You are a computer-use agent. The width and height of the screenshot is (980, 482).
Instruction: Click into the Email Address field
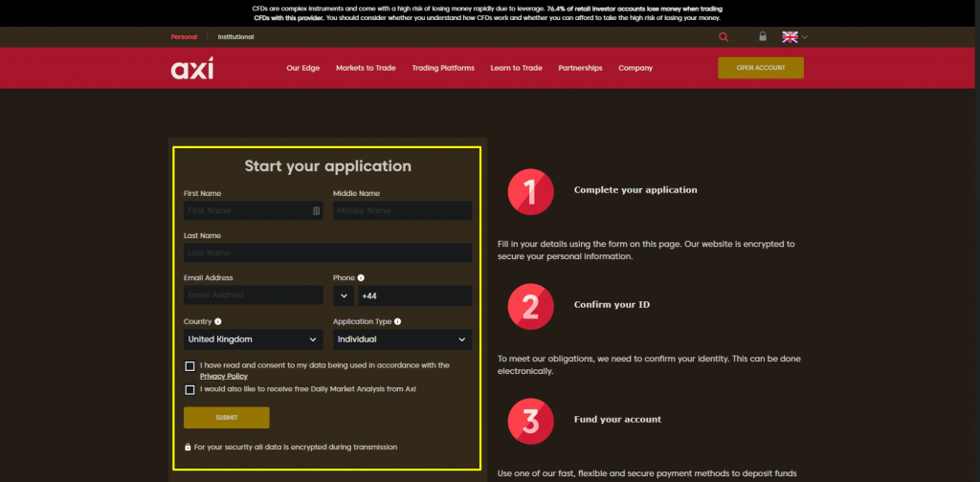[253, 296]
